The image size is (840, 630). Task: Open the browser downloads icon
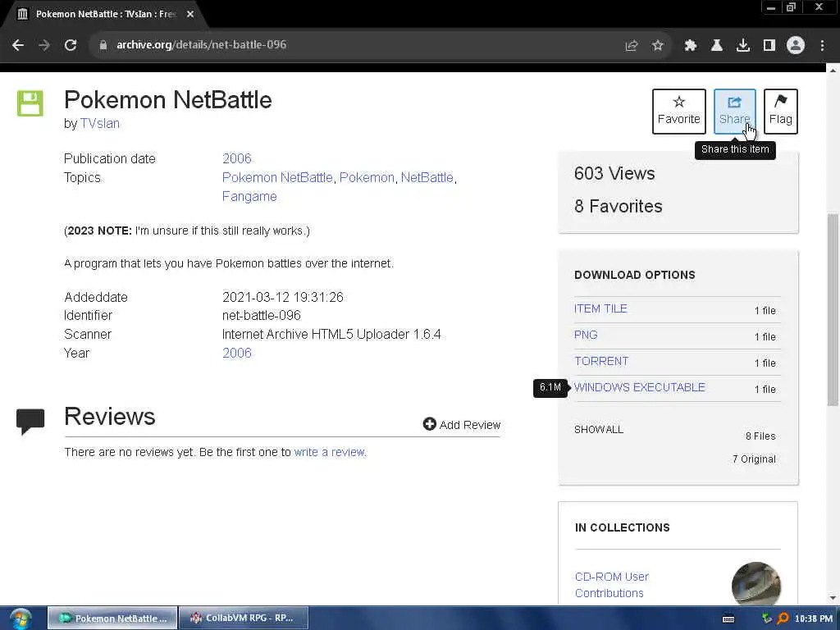coord(743,46)
